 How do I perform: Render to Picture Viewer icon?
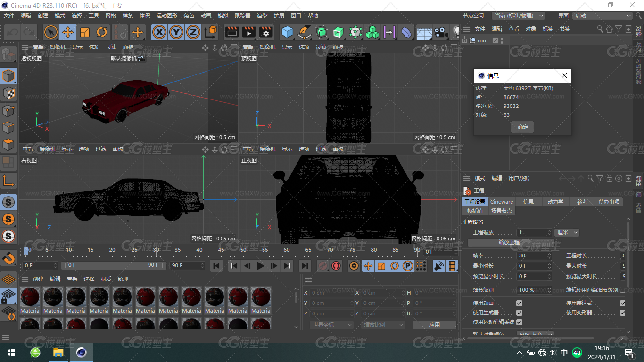248,32
